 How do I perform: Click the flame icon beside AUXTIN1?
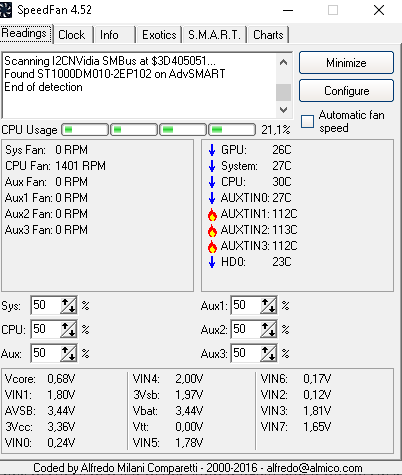tap(212, 214)
